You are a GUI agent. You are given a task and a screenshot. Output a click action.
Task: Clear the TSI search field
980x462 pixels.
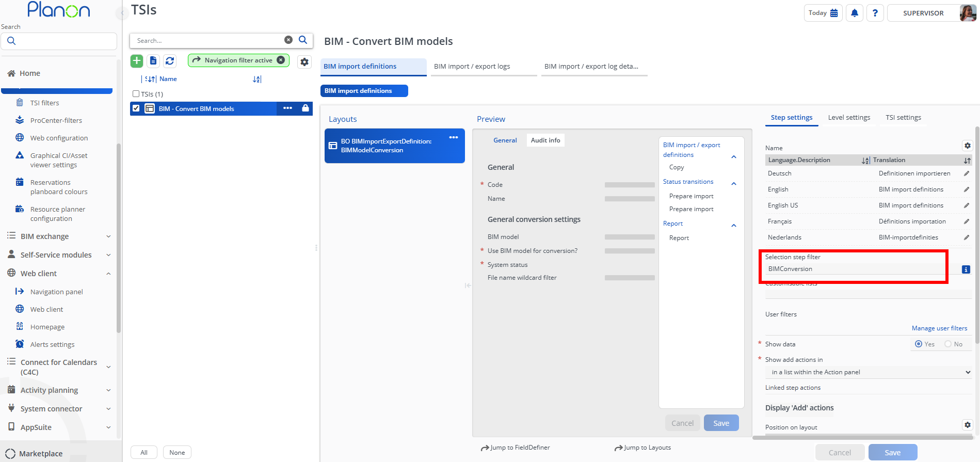pyautogui.click(x=288, y=40)
